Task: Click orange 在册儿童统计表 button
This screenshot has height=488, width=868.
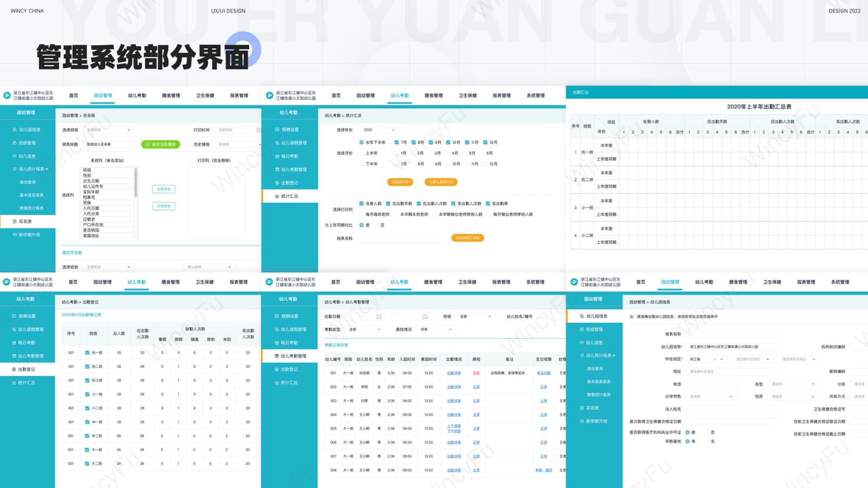Action: point(441,182)
